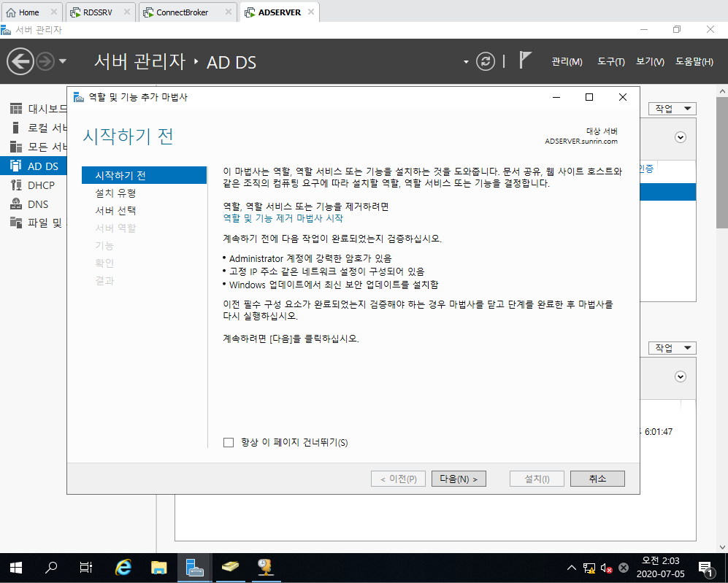
Task: Open the Action Center notification icon
Action: (x=705, y=568)
